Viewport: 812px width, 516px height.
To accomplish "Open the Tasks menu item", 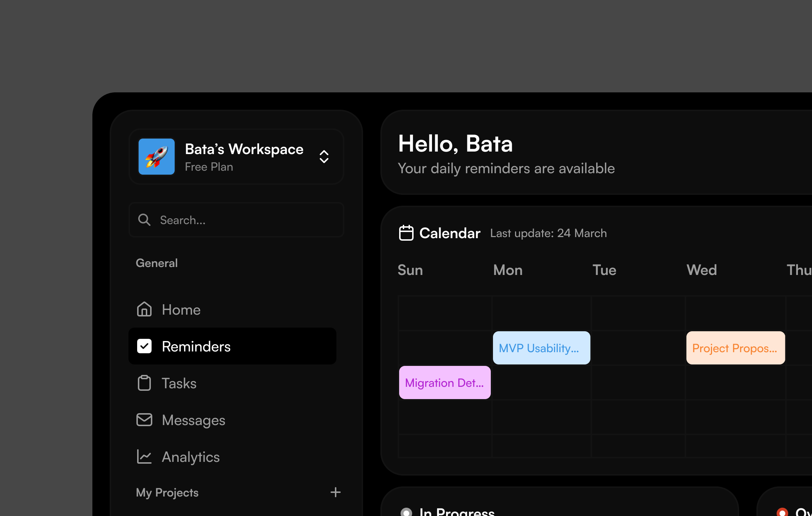I will [x=232, y=383].
